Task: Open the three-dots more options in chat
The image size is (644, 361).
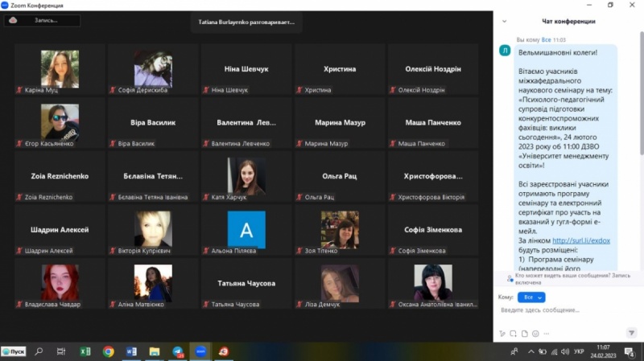Action: pyautogui.click(x=547, y=334)
